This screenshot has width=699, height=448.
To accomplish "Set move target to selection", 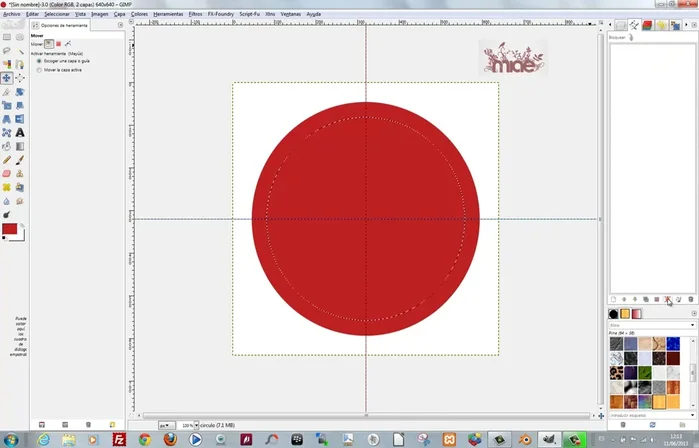I will click(58, 44).
